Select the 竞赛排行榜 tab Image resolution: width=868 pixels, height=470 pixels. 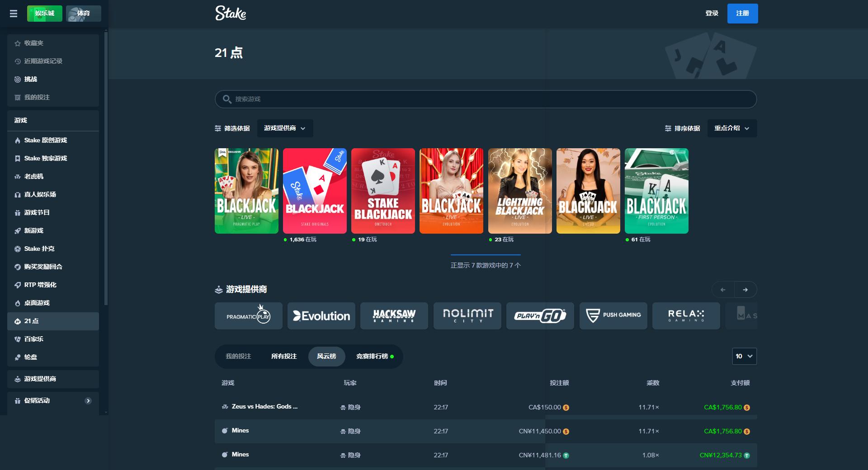point(375,357)
